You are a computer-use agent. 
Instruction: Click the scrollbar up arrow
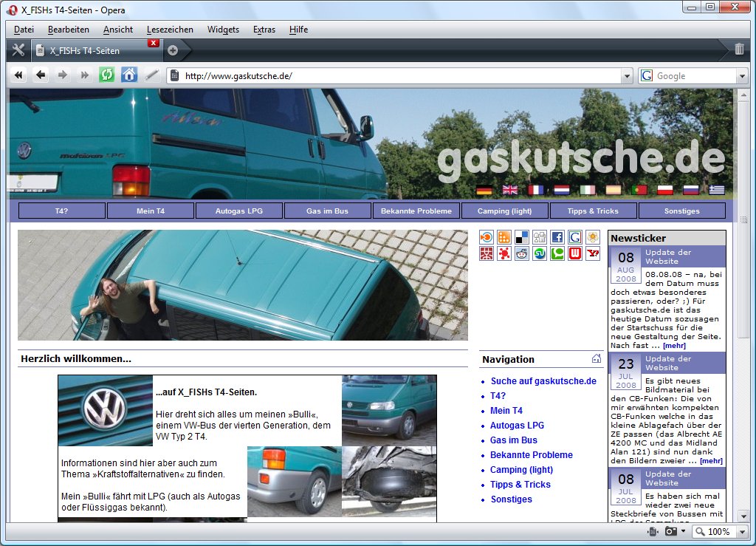coord(743,95)
